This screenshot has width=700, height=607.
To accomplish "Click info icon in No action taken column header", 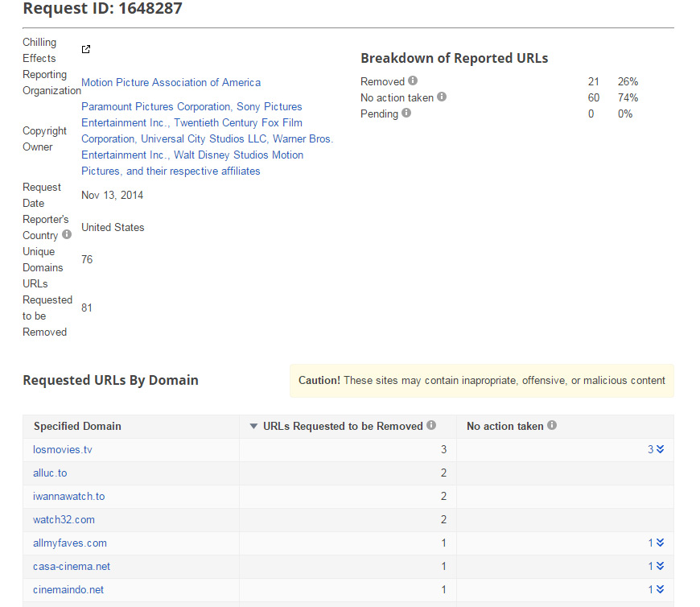I will (x=552, y=426).
